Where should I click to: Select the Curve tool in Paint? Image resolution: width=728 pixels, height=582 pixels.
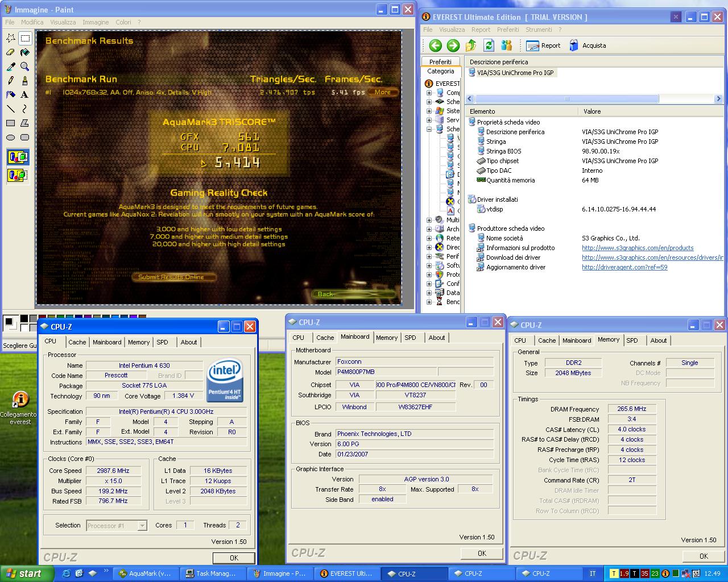[24, 109]
